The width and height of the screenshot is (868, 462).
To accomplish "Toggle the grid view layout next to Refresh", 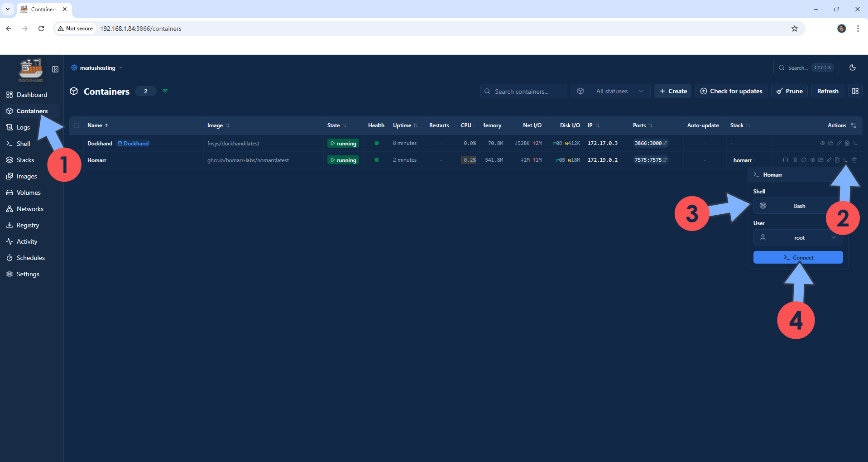I will point(856,91).
